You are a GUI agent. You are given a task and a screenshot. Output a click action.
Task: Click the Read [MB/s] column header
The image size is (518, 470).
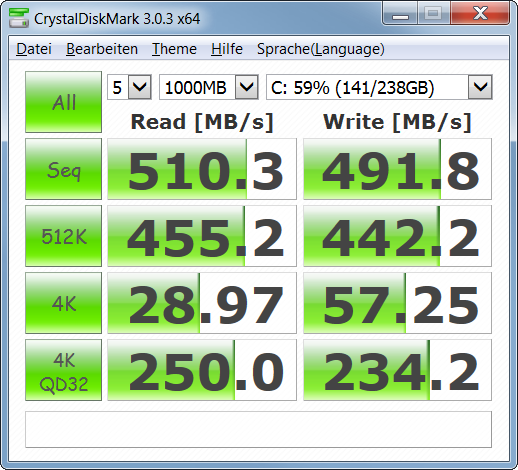(202, 122)
